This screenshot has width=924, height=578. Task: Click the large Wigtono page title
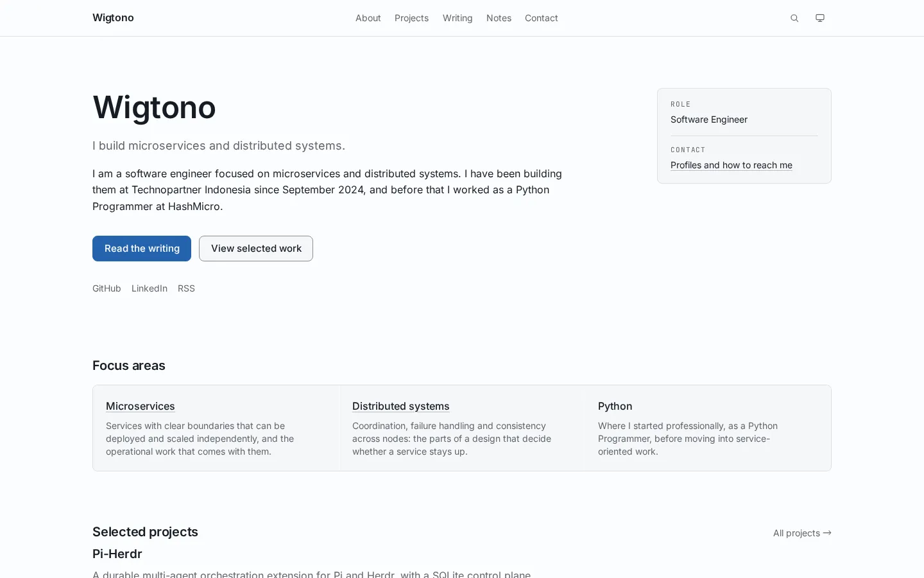point(154,107)
